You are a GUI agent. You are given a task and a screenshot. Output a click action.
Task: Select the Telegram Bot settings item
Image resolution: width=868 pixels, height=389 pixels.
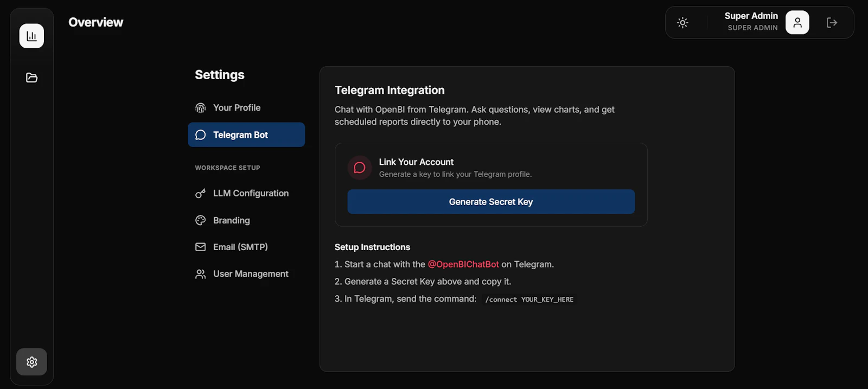(246, 135)
